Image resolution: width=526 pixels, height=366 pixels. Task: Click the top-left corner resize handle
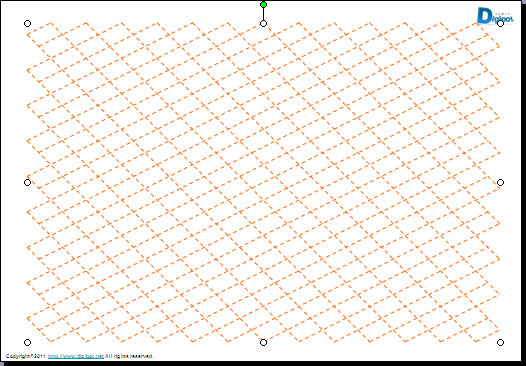(28, 23)
